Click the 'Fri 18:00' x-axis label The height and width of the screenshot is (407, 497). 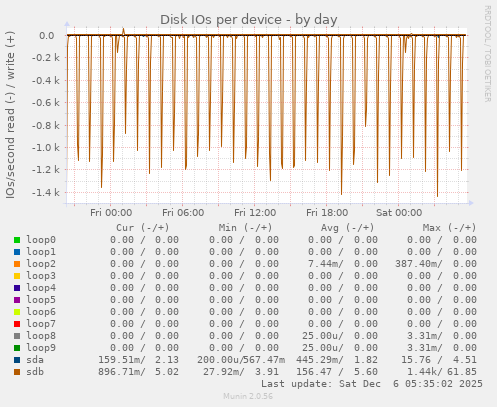[327, 213]
